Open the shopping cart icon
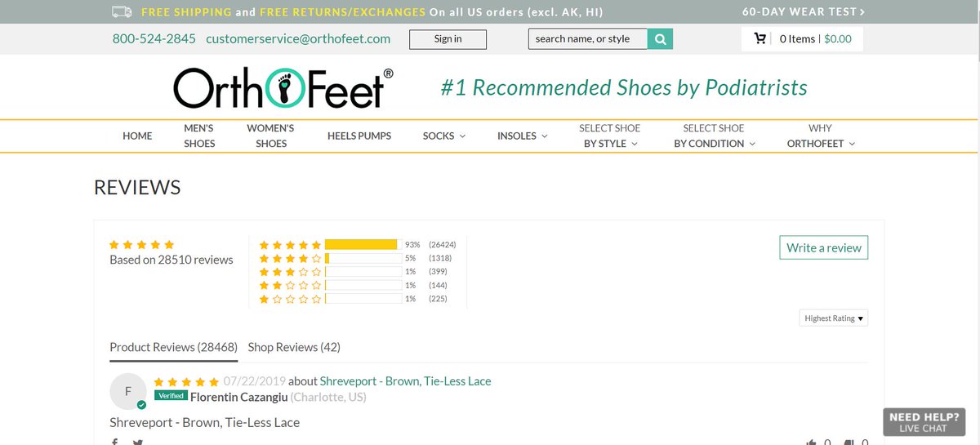The width and height of the screenshot is (980, 445). (760, 38)
